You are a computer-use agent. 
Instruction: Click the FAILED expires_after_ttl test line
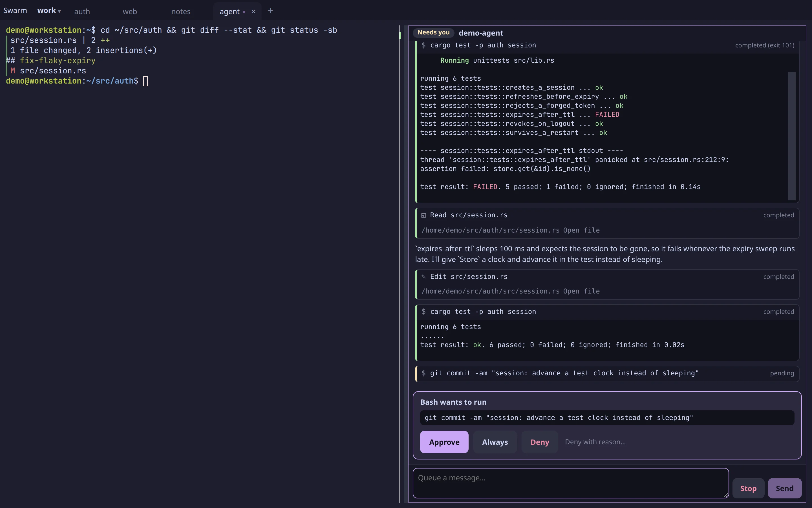pos(520,115)
